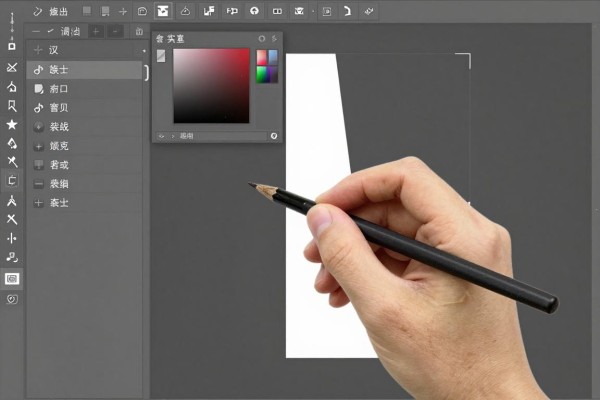Image resolution: width=600 pixels, height=400 pixels.
Task: Select the 装战 list item
Action: pyautogui.click(x=84, y=127)
